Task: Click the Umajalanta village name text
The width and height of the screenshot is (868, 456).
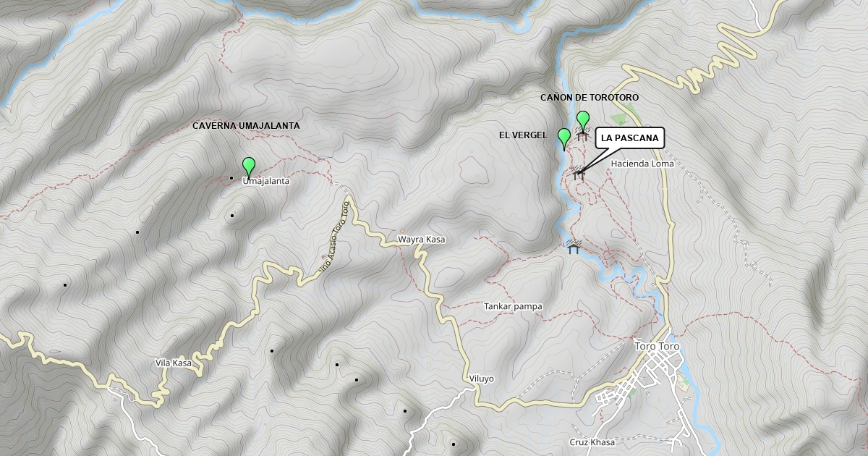Action: pos(266,182)
